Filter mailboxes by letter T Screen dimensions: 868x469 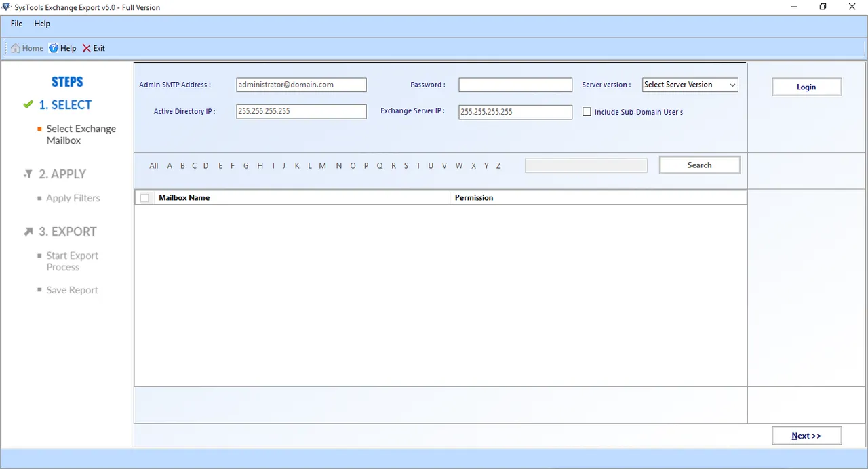tap(418, 166)
